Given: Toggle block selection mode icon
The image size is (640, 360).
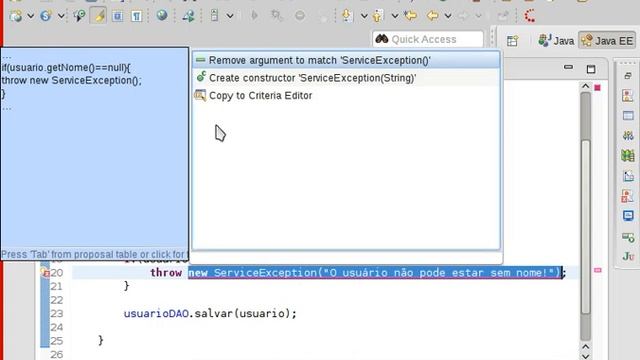Looking at the screenshot, I should [118, 16].
